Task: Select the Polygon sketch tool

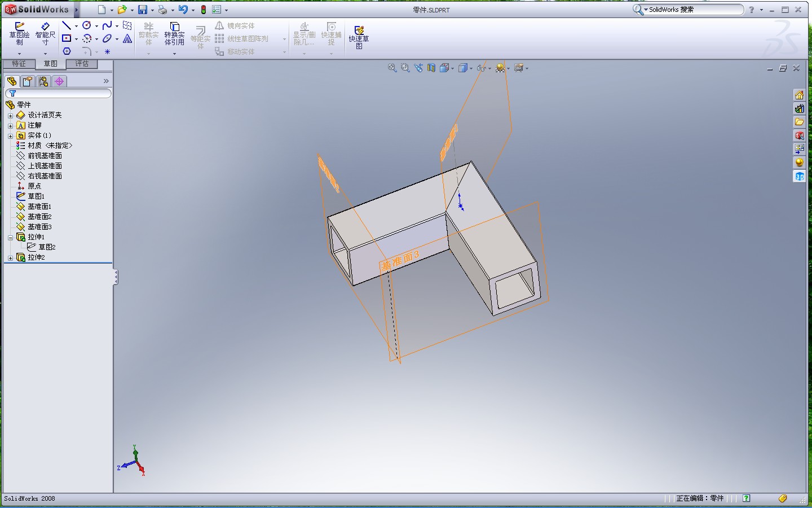Action: 67,51
